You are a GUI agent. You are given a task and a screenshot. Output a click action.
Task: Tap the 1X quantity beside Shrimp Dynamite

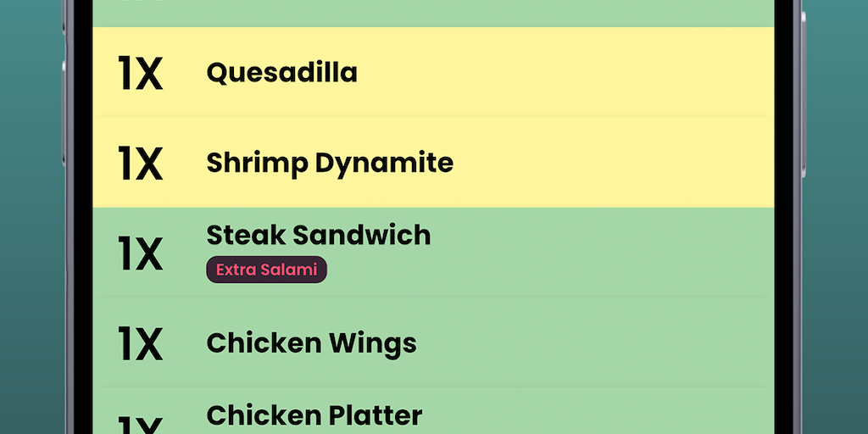tap(140, 164)
